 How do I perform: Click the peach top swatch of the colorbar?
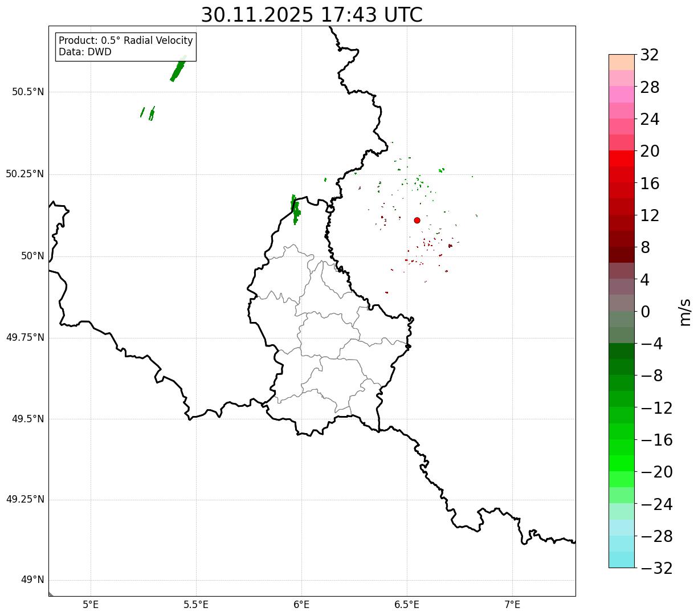pos(622,62)
